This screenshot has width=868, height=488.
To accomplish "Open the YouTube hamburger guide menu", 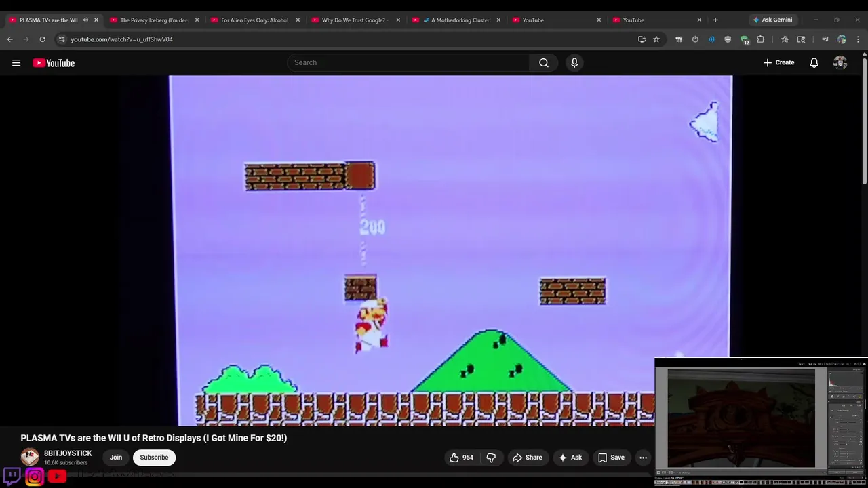I will coord(16,63).
